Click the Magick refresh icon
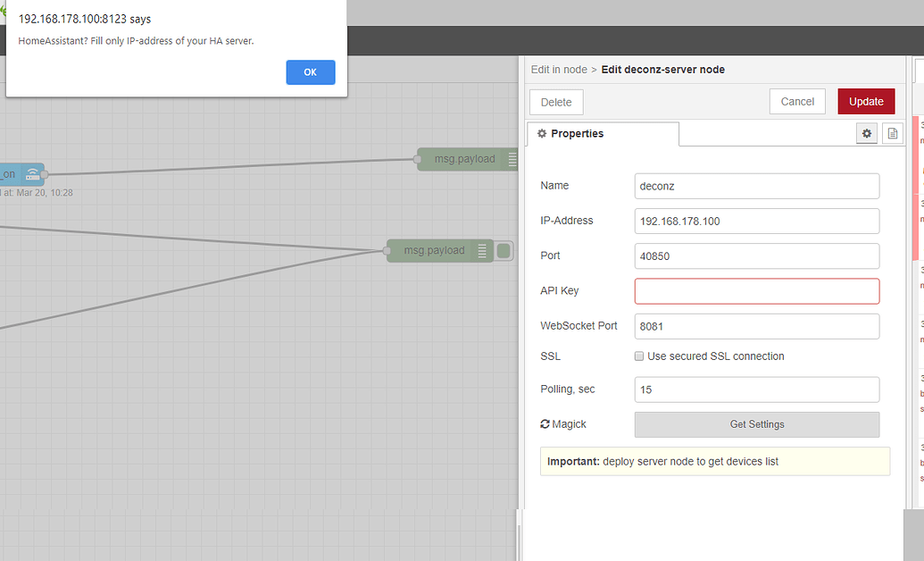924x561 pixels. tap(545, 424)
